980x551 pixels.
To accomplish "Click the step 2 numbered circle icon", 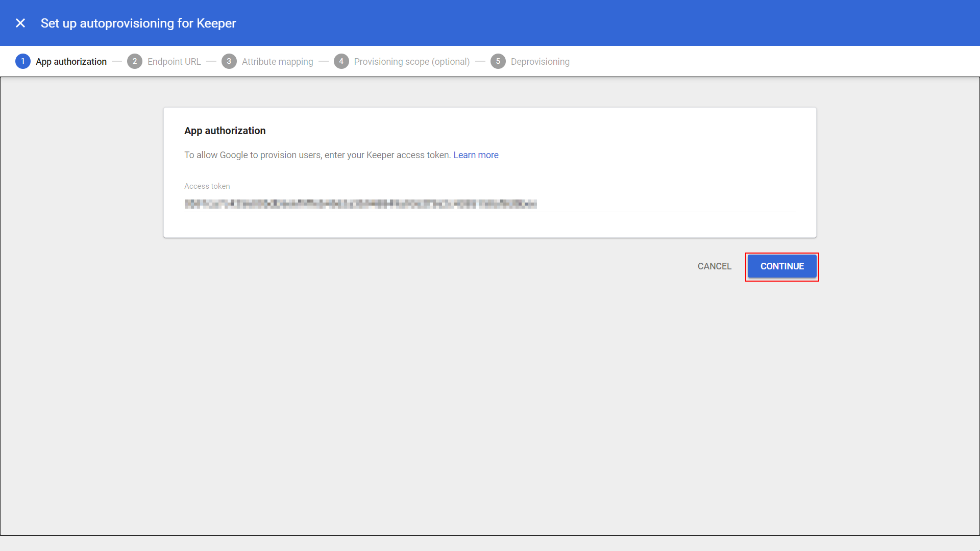I will 135,61.
